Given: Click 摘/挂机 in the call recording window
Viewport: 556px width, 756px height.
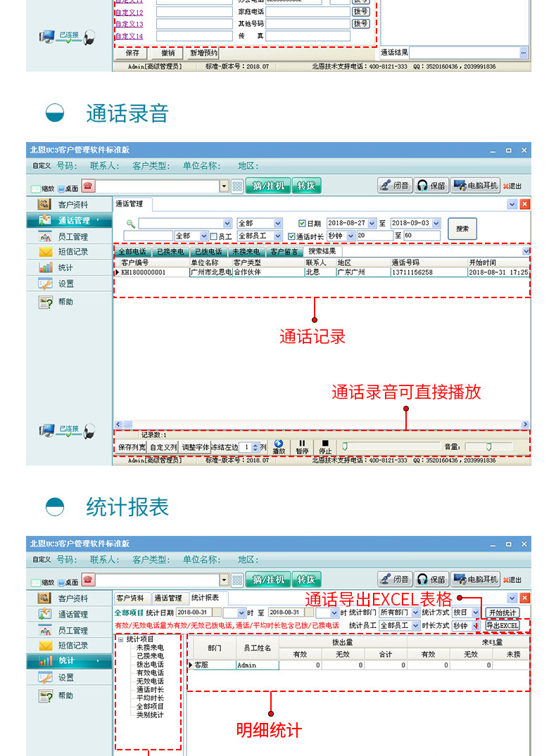Looking at the screenshot, I should point(268,186).
